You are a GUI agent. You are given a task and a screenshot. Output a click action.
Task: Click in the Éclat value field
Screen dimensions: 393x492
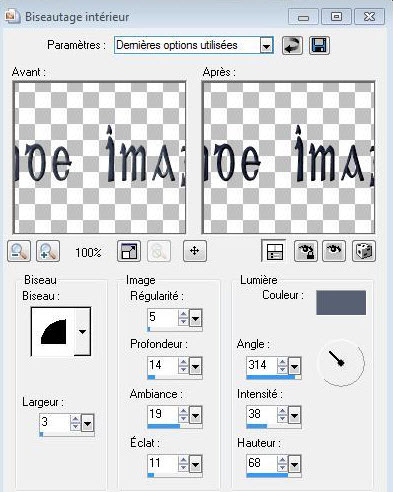pos(163,463)
